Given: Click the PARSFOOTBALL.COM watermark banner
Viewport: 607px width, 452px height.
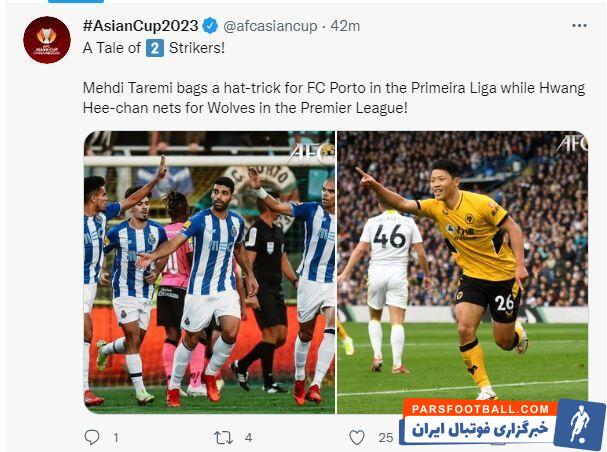Looking at the screenshot, I should pyautogui.click(x=480, y=409).
